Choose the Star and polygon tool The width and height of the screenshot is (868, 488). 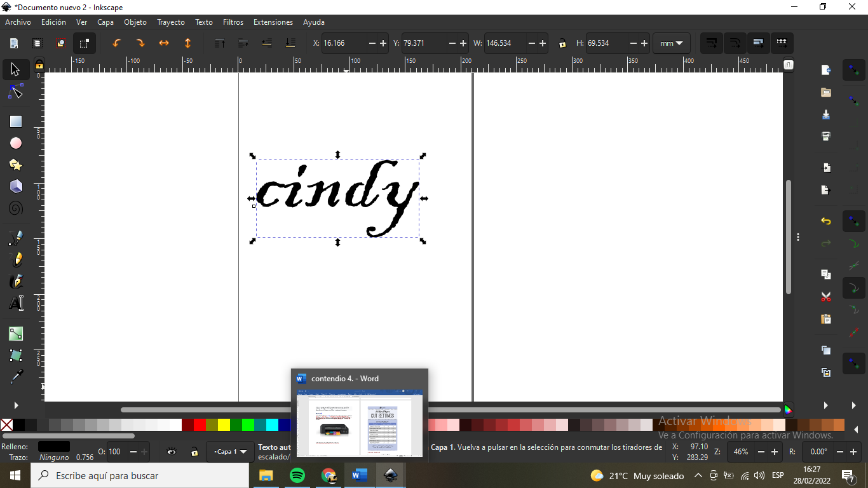click(x=16, y=165)
